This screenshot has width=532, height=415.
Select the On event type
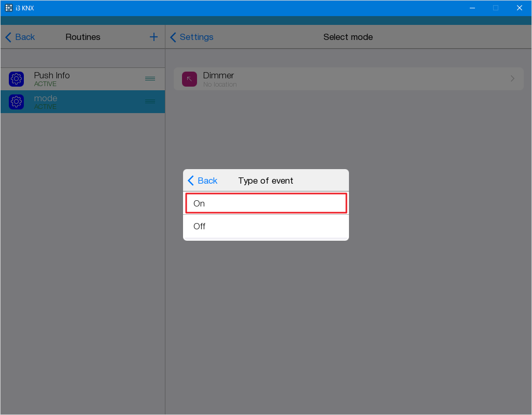(265, 203)
